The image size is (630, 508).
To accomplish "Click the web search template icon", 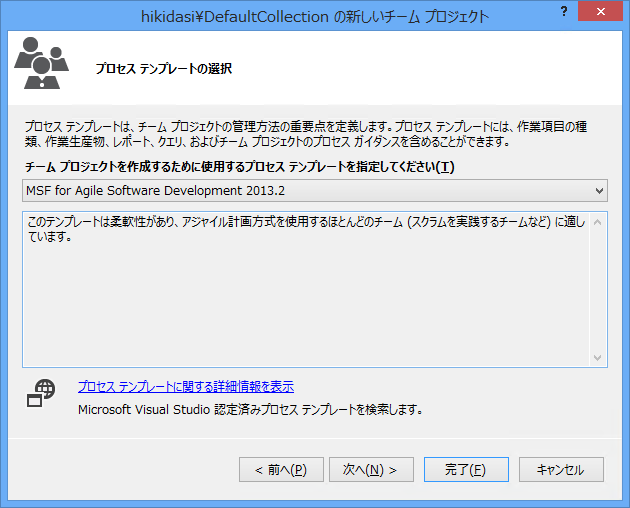I will [x=41, y=393].
